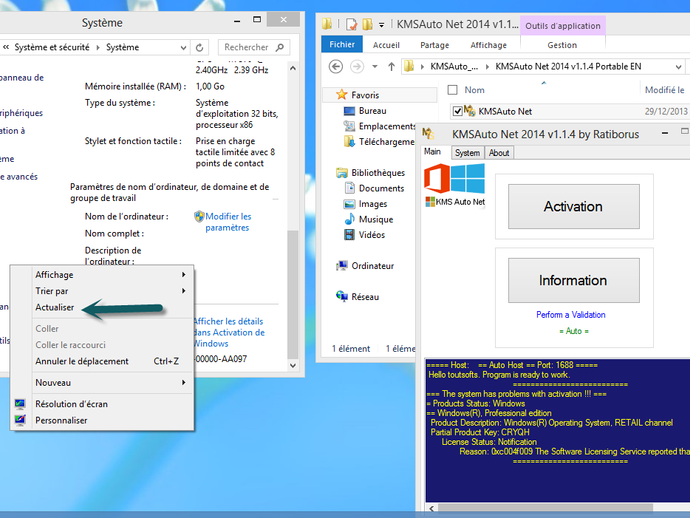Click the Modifié le column header
This screenshot has height=518, width=690.
(664, 90)
